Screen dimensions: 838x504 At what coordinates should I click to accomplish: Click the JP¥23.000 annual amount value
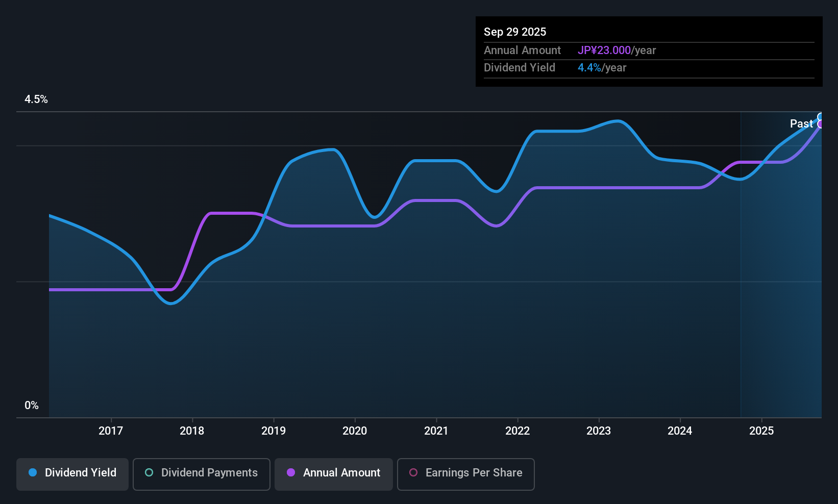(x=604, y=51)
